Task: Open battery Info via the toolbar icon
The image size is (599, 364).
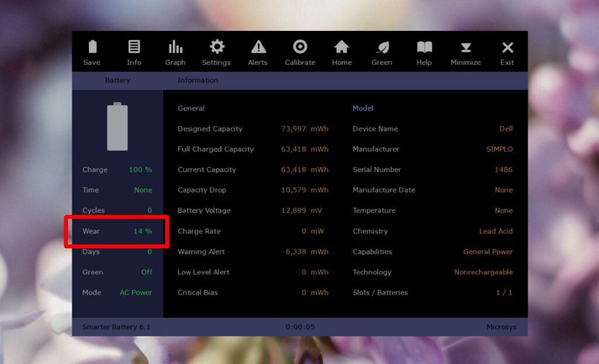Action: 134,51
